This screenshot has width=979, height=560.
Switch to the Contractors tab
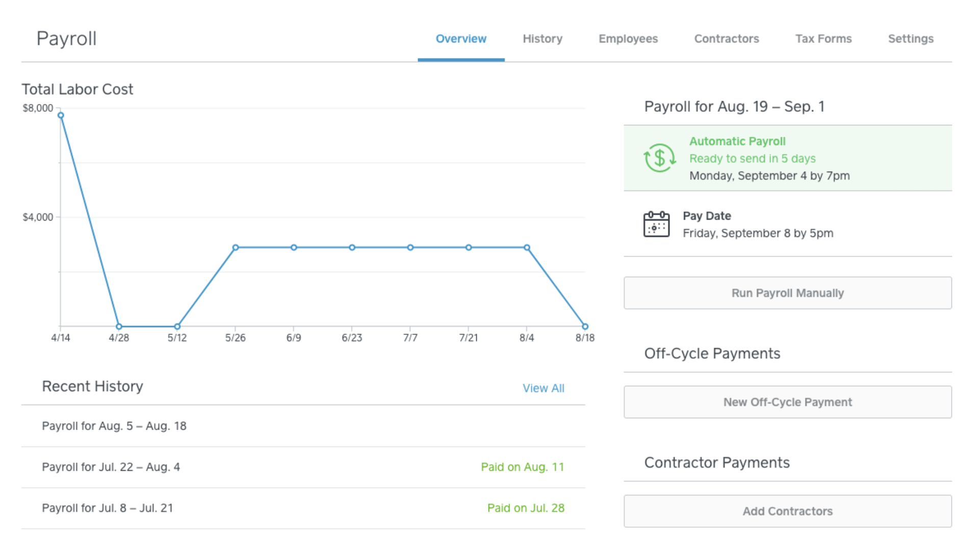point(726,39)
